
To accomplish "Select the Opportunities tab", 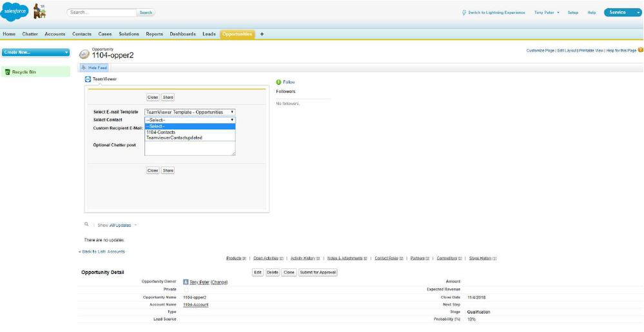I will 237,34.
